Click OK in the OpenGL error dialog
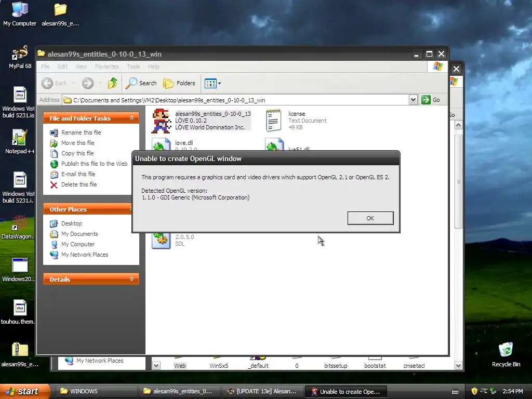Screen dimensions: 532x399 [x=370, y=218]
